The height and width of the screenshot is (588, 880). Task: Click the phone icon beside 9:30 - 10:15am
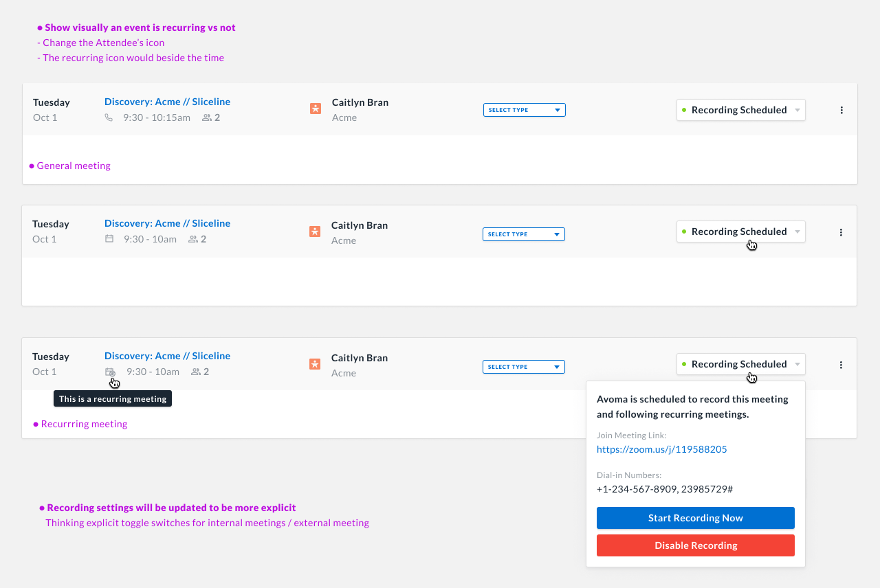pyautogui.click(x=109, y=117)
